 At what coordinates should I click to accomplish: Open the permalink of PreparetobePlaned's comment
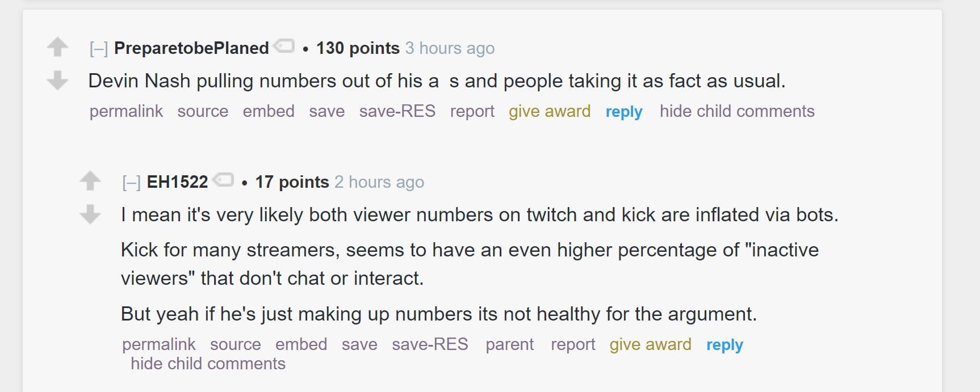click(x=125, y=111)
